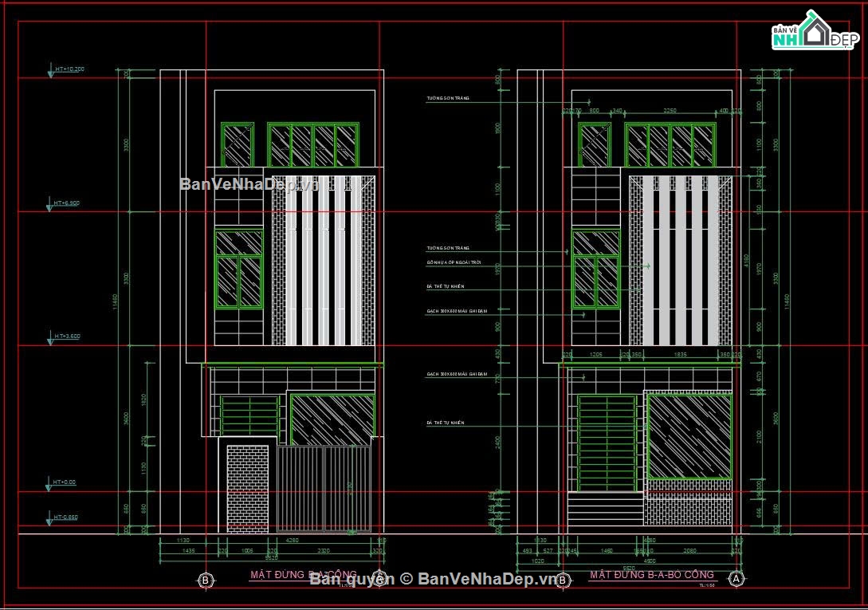The width and height of the screenshot is (868, 610).
Task: Click the HT+0.00 ground level marker
Action: pyautogui.click(x=64, y=482)
